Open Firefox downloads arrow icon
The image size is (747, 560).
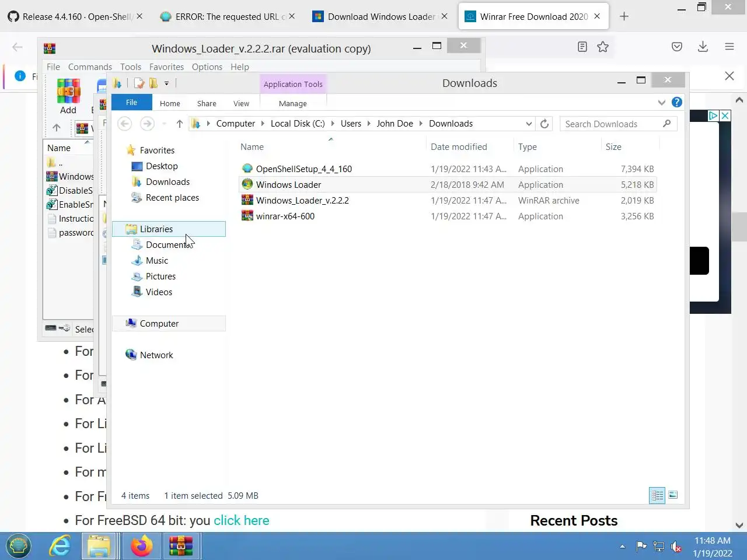coord(703,47)
